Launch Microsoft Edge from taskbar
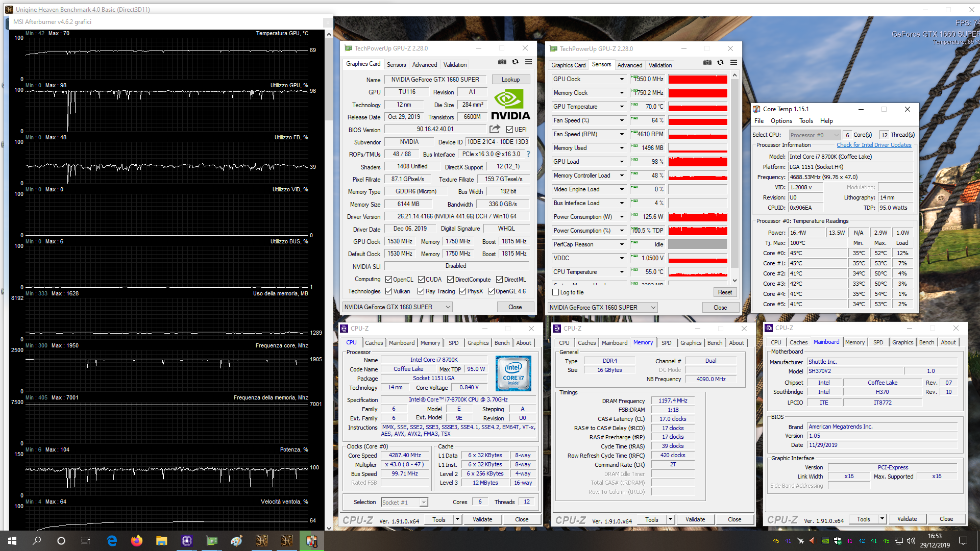Image resolution: width=980 pixels, height=551 pixels. pyautogui.click(x=112, y=541)
